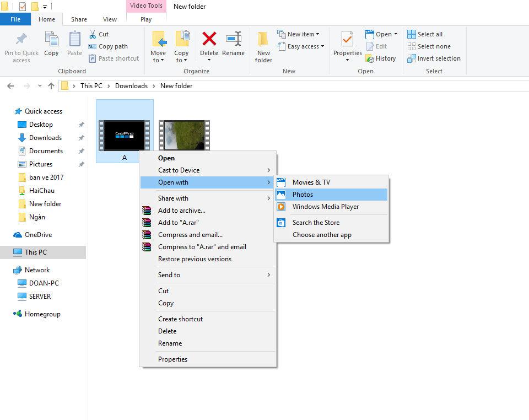Choose Photos from Open with submenu
Image resolution: width=529 pixels, height=420 pixels.
pyautogui.click(x=303, y=195)
